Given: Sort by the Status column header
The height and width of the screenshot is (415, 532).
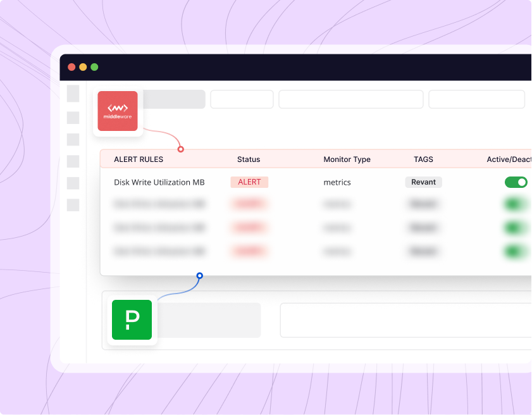Looking at the screenshot, I should [x=249, y=159].
